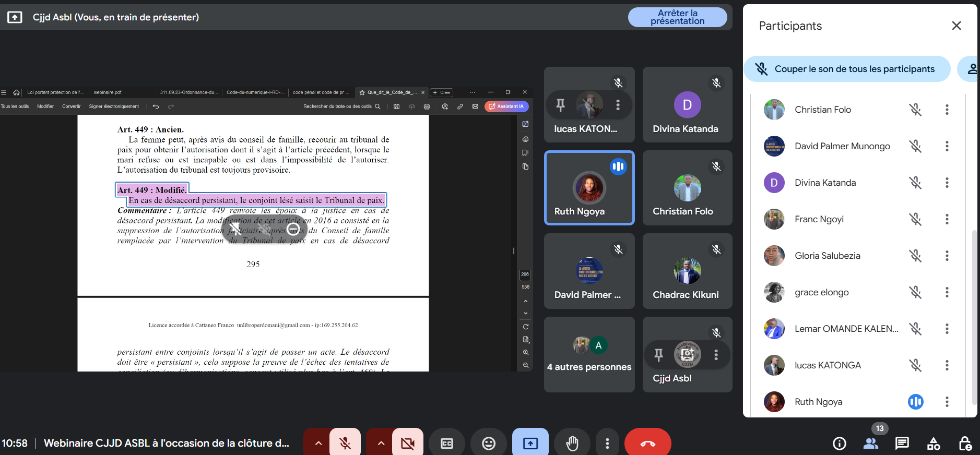
Task: Open the emoji reactions button
Action: click(x=488, y=443)
